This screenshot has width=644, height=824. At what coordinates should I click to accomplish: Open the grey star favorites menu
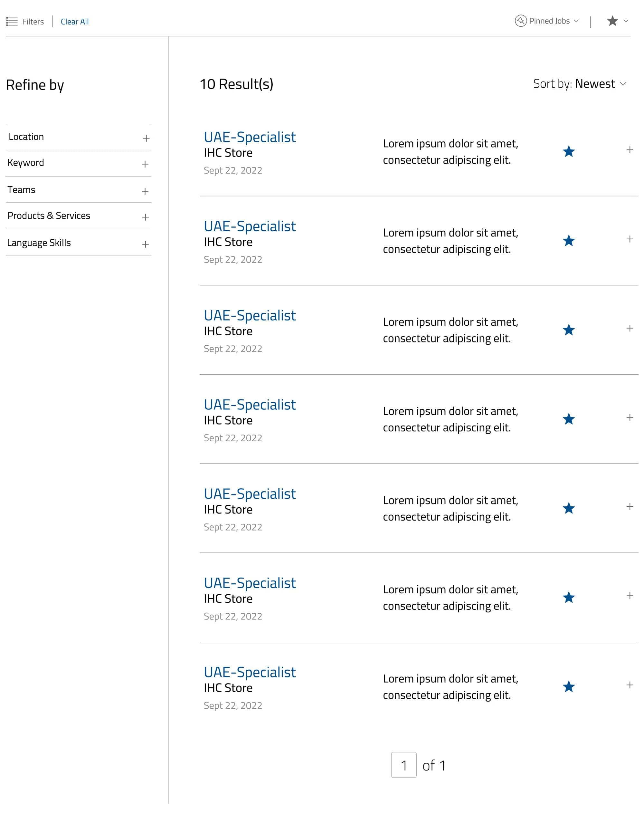[618, 21]
